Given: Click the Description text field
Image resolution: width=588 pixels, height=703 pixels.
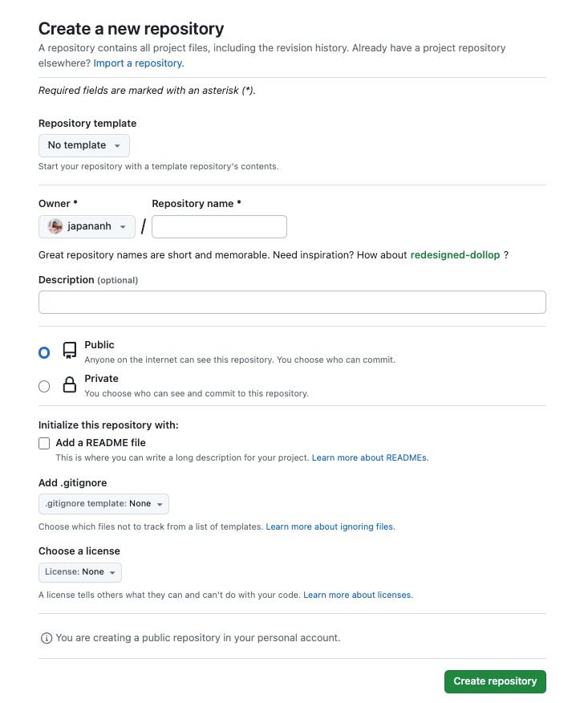Looking at the screenshot, I should click(292, 302).
